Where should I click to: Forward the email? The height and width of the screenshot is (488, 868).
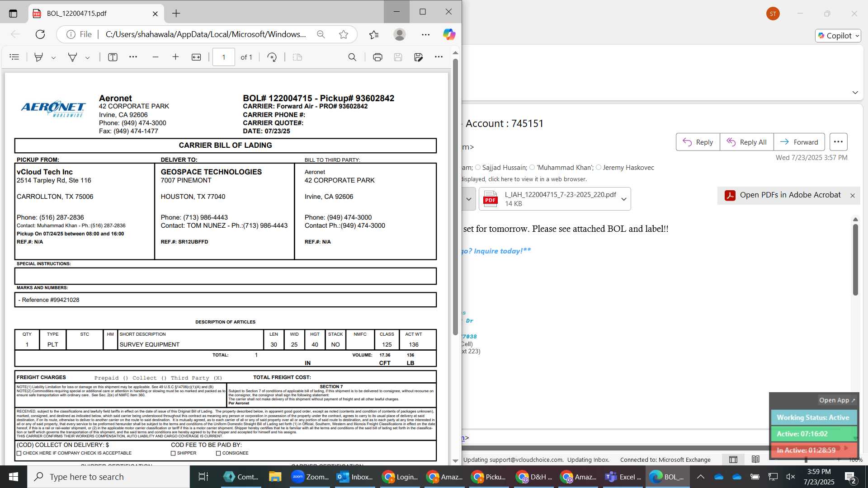(x=799, y=142)
